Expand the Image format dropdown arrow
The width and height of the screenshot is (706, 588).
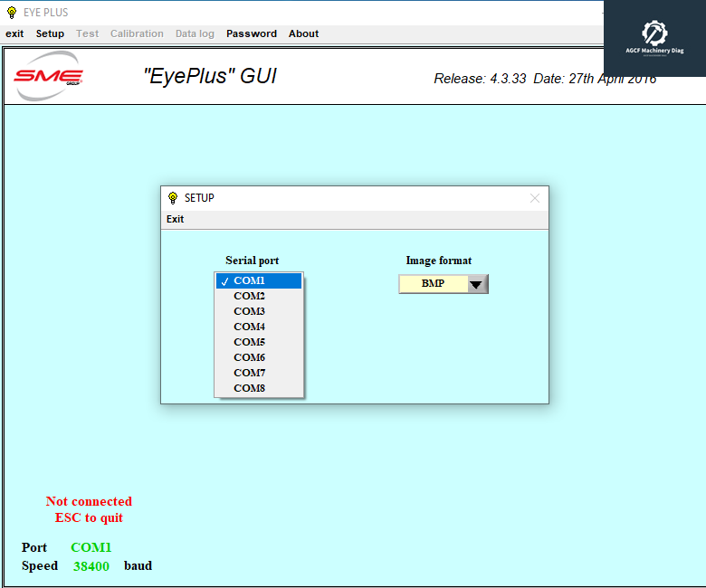click(478, 284)
